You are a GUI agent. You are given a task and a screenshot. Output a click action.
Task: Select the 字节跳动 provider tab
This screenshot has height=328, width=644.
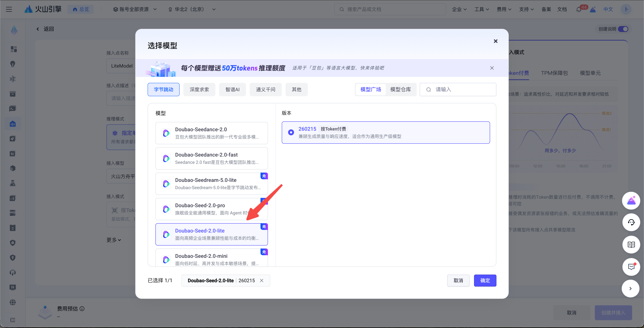tap(163, 89)
